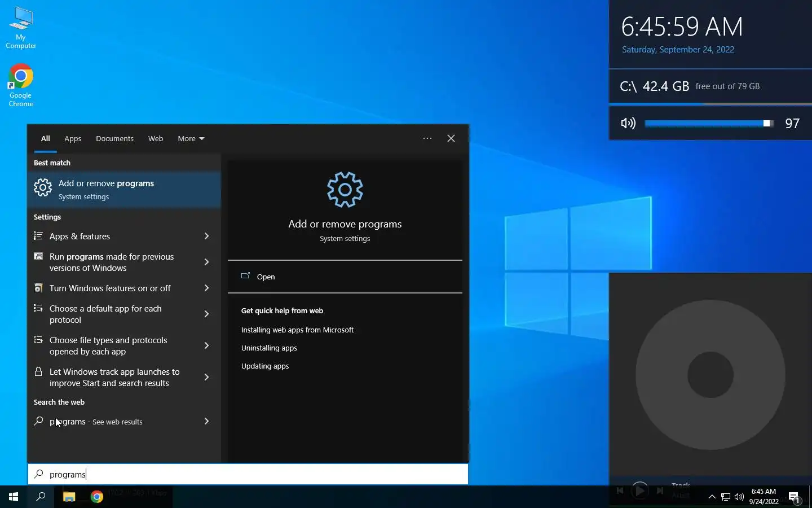Image resolution: width=812 pixels, height=508 pixels.
Task: Open the Windows Start button
Action: point(14,497)
